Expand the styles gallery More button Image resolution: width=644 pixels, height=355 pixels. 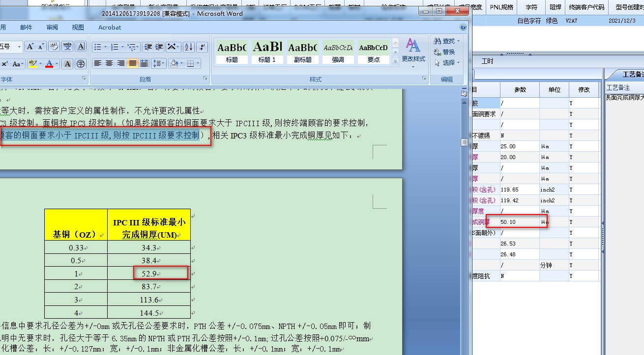[395, 61]
